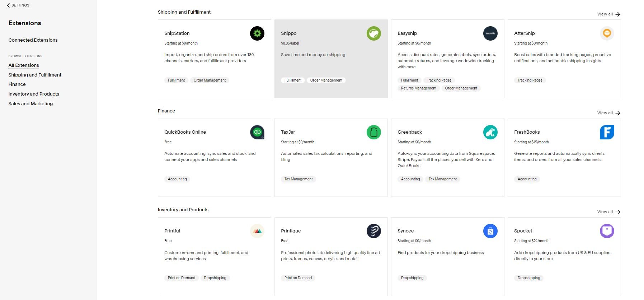Click the Printful mountain logo icon
Viewport: 644px width, 300px height.
click(257, 231)
